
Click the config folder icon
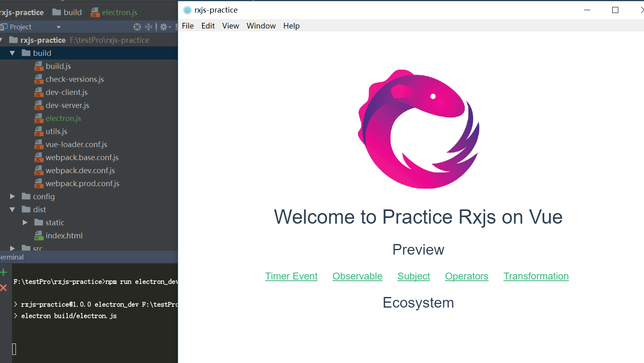pyautogui.click(x=26, y=196)
